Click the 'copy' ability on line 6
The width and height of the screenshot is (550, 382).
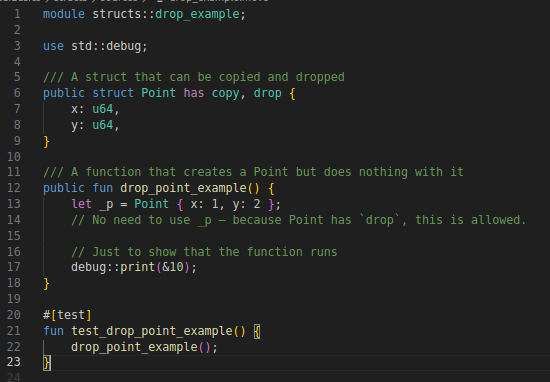[x=225, y=93]
